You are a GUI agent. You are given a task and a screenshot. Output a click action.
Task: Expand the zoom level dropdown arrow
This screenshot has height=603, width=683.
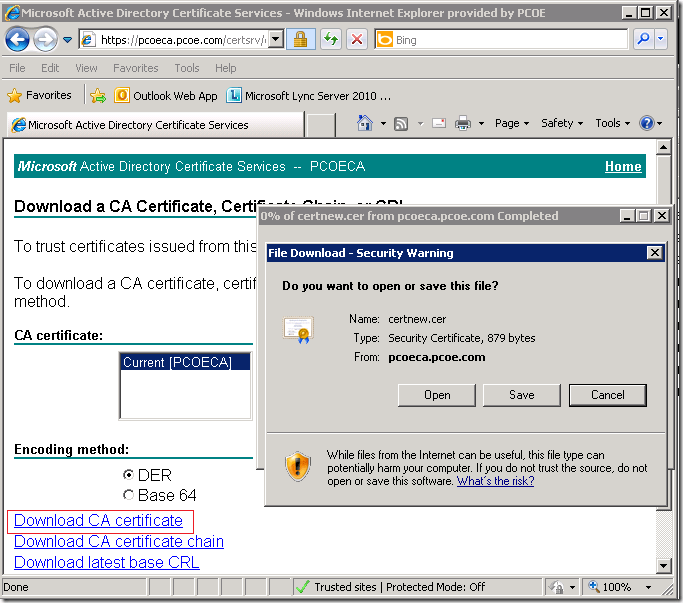point(649,587)
